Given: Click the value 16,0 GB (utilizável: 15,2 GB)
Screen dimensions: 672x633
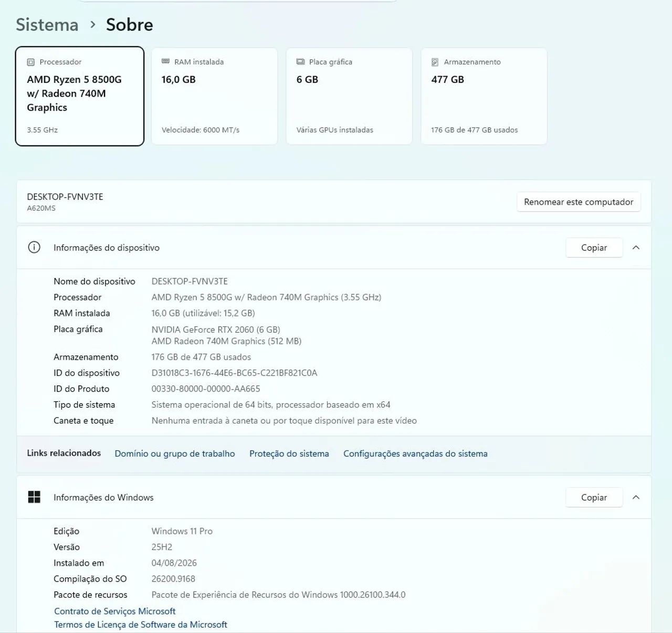Looking at the screenshot, I should point(203,313).
